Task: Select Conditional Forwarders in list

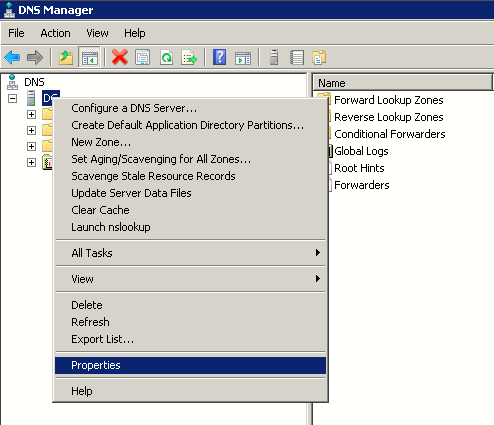Action: [390, 134]
